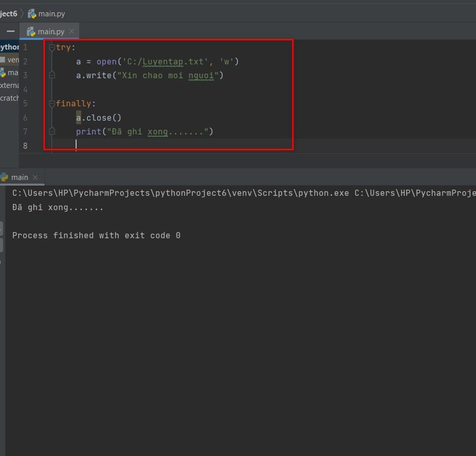
Task: Click the python.exe command line in the console
Action: 244,193
